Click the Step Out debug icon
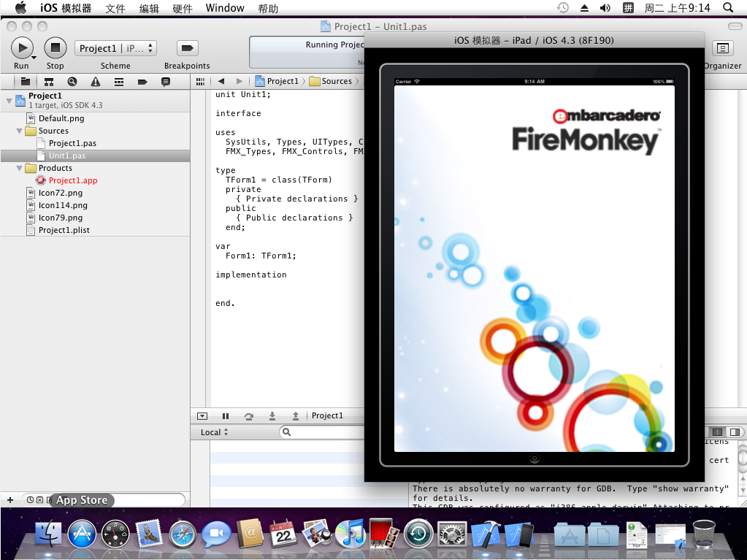The width and height of the screenshot is (747, 560). coord(296,416)
